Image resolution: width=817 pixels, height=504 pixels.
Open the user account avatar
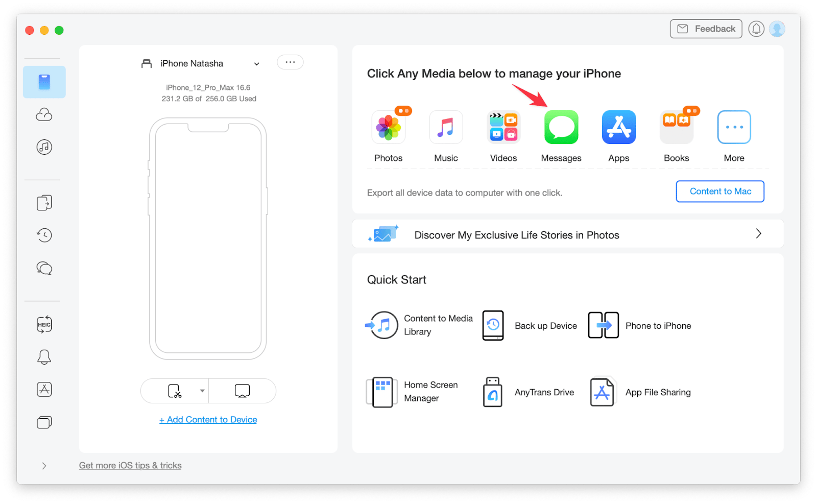pos(777,29)
